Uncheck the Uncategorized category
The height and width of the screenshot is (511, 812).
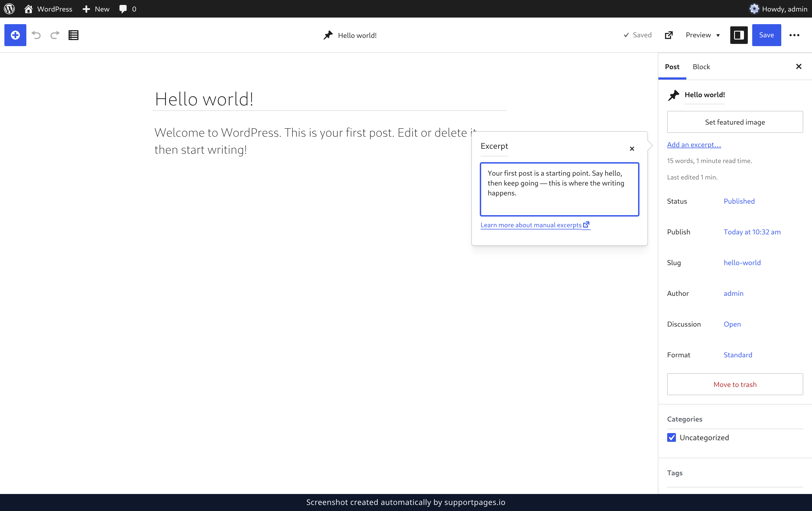671,437
